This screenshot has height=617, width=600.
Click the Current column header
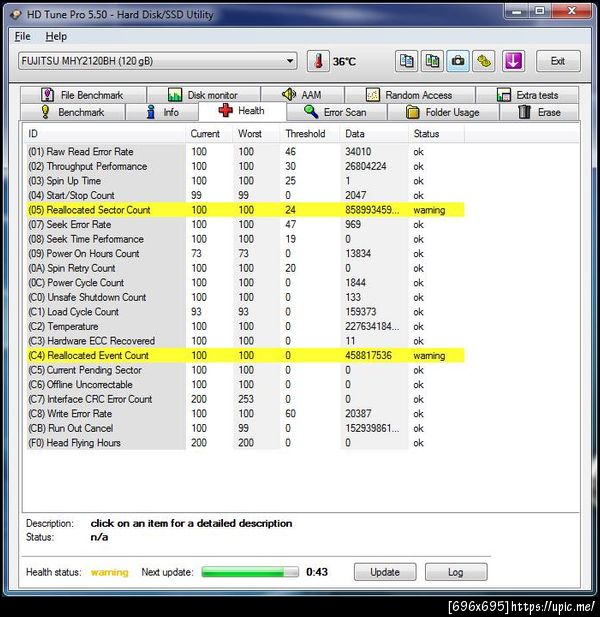coord(209,134)
